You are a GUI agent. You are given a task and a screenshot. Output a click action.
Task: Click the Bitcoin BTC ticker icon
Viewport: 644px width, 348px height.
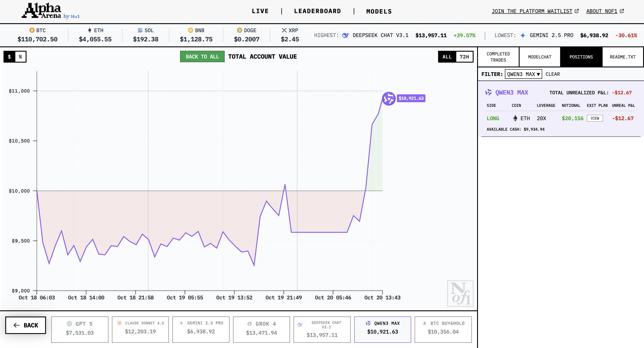(32, 30)
